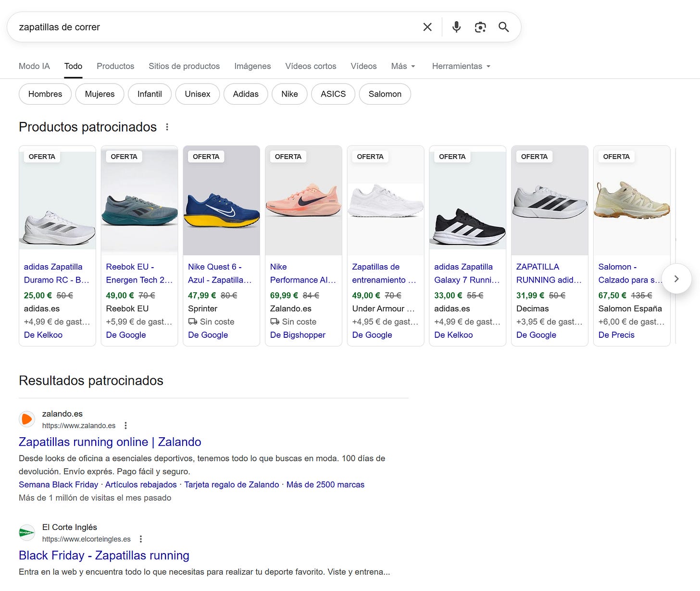Open image search with camera lens icon
700x591 pixels.
click(x=480, y=27)
